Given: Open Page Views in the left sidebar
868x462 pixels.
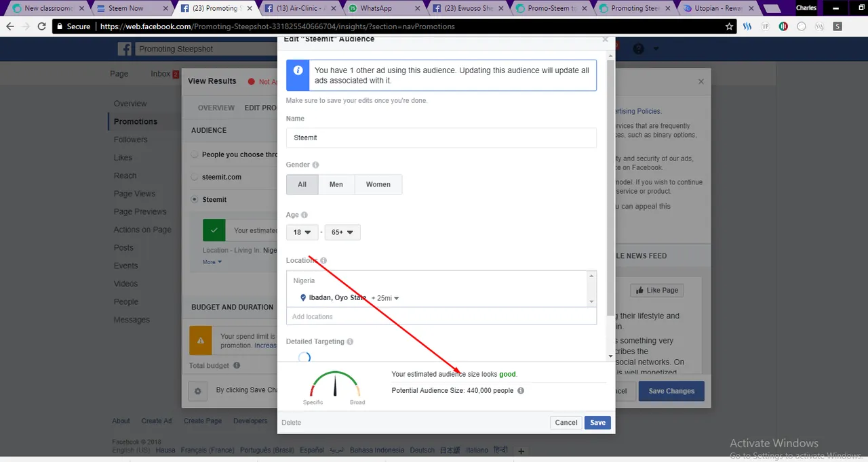Looking at the screenshot, I should point(134,194).
